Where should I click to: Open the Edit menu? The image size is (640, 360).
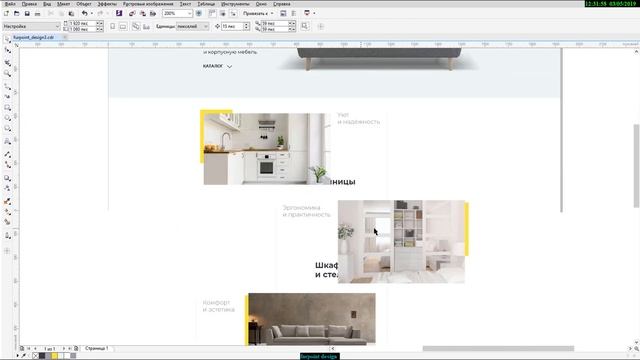pyautogui.click(x=29, y=4)
